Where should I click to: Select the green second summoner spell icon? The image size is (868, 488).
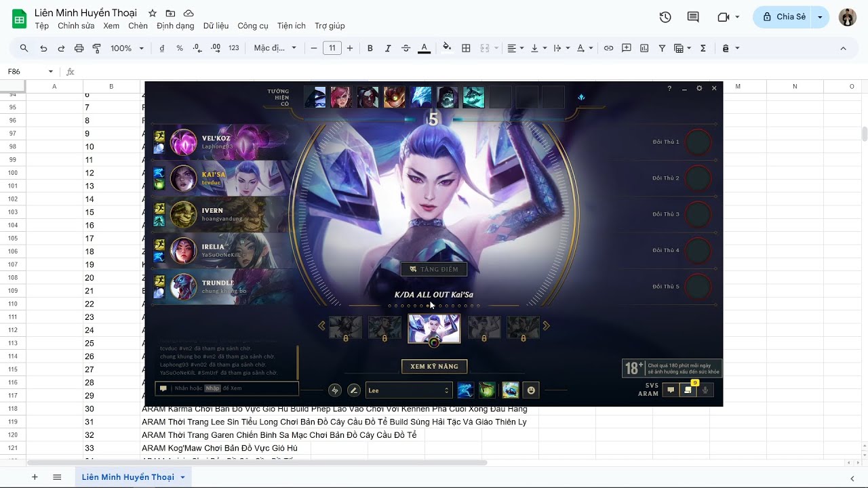point(487,390)
